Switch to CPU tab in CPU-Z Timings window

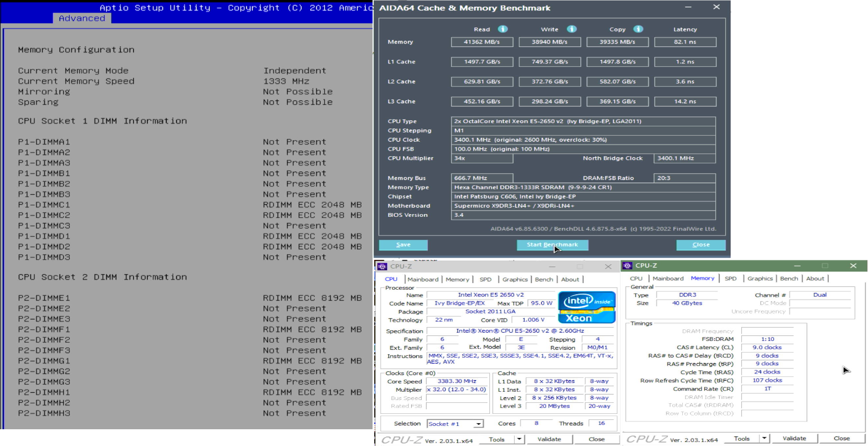[x=636, y=279]
